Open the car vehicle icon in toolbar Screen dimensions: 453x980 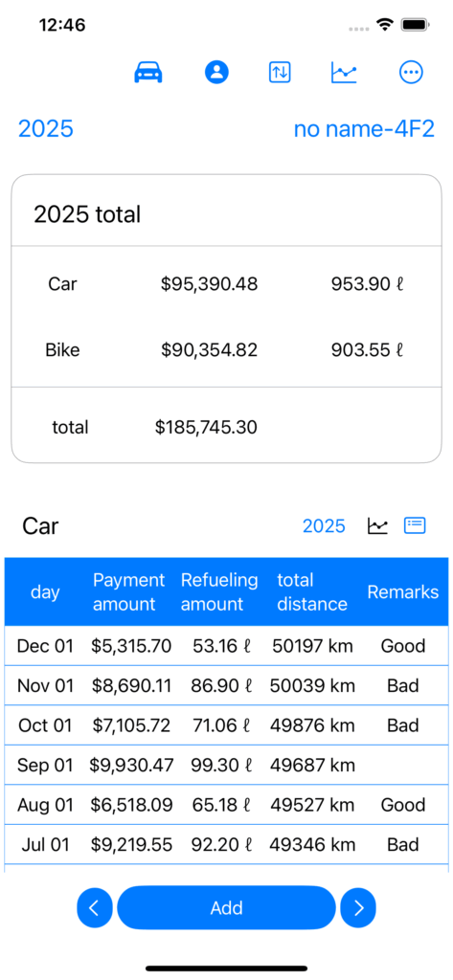coord(148,73)
